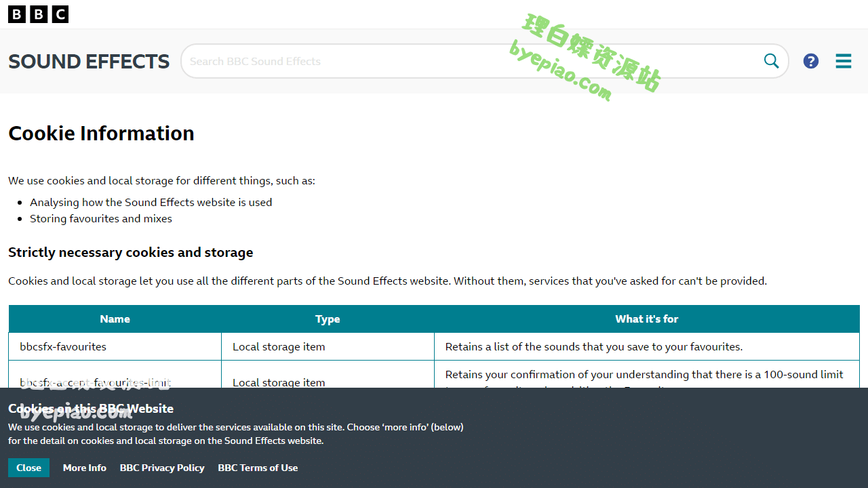Screen dimensions: 868x488
Task: Click 'We use cookies and local storage for' paragraph
Action: (x=161, y=180)
